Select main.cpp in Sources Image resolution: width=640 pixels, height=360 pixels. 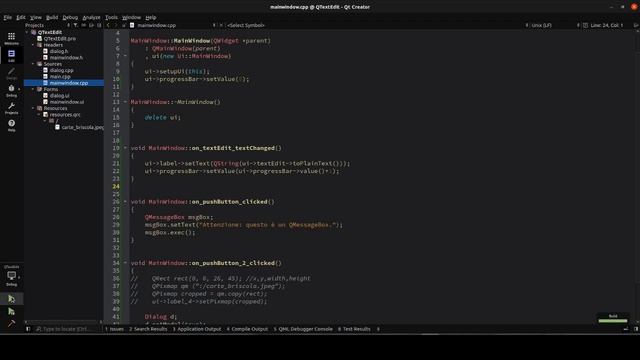click(60, 76)
